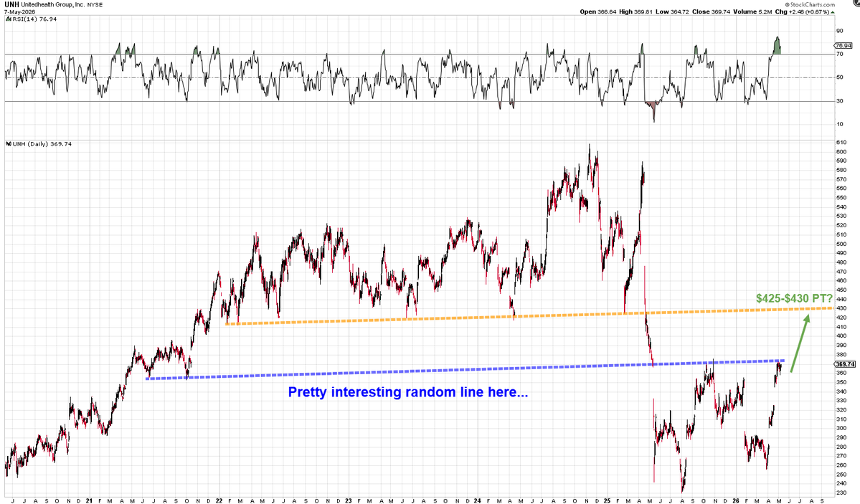
Task: Click the bold 24 year label on time axis
Action: (478, 500)
